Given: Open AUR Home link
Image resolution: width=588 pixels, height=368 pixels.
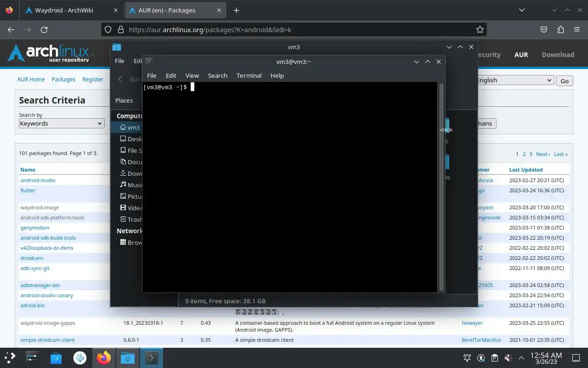Looking at the screenshot, I should click(31, 79).
